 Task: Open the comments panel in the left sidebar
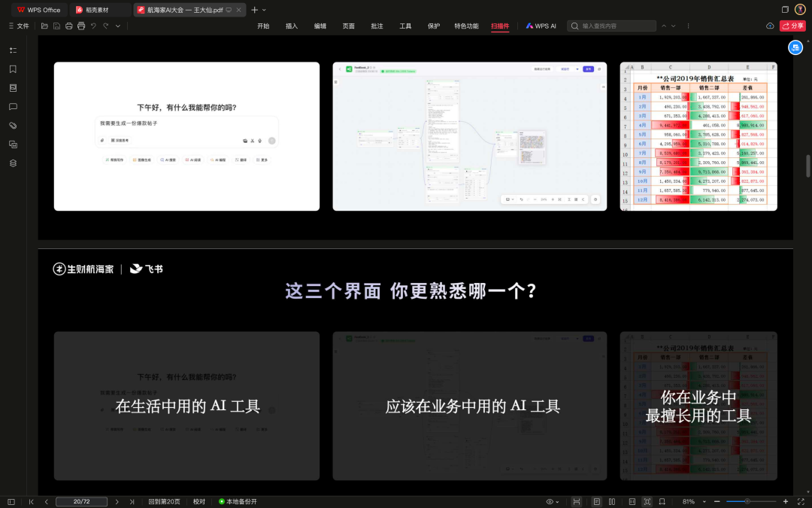click(x=14, y=107)
